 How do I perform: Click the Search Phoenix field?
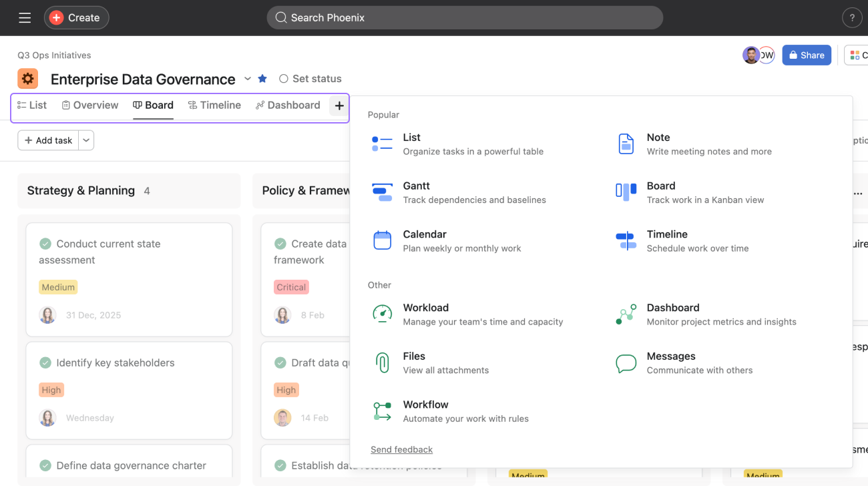(x=464, y=18)
